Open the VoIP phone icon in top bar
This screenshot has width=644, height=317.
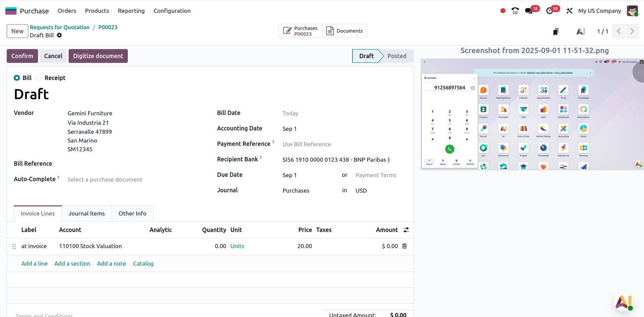(515, 11)
